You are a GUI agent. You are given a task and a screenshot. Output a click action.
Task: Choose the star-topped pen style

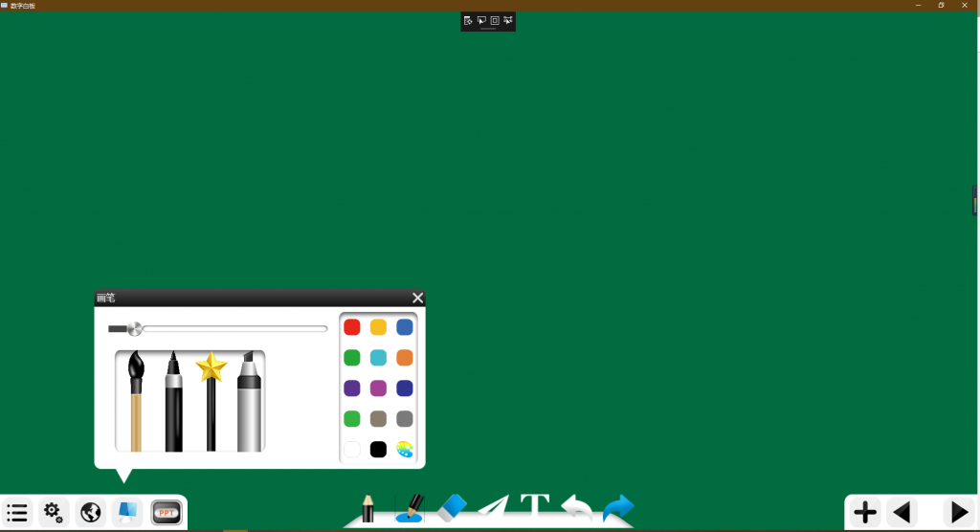pos(211,402)
